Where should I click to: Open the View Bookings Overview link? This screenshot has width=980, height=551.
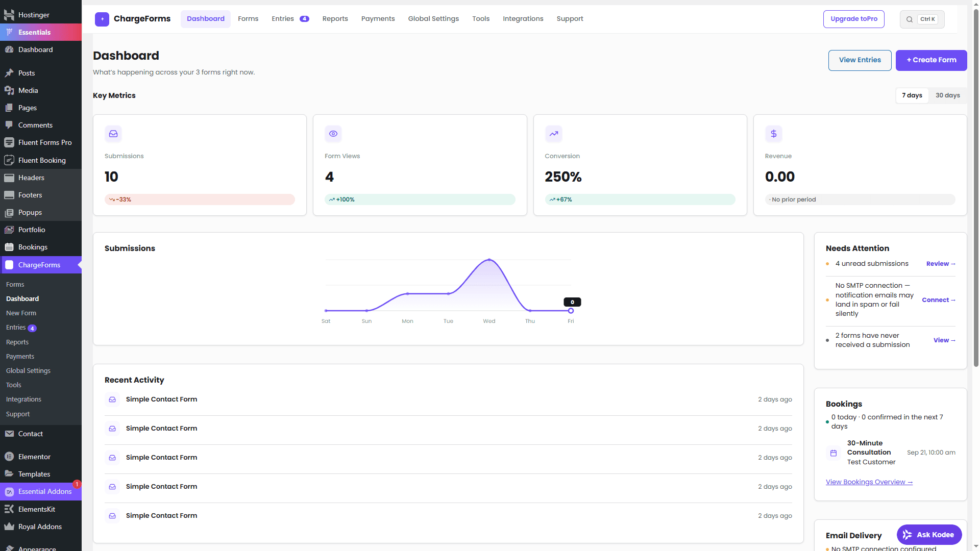869,482
